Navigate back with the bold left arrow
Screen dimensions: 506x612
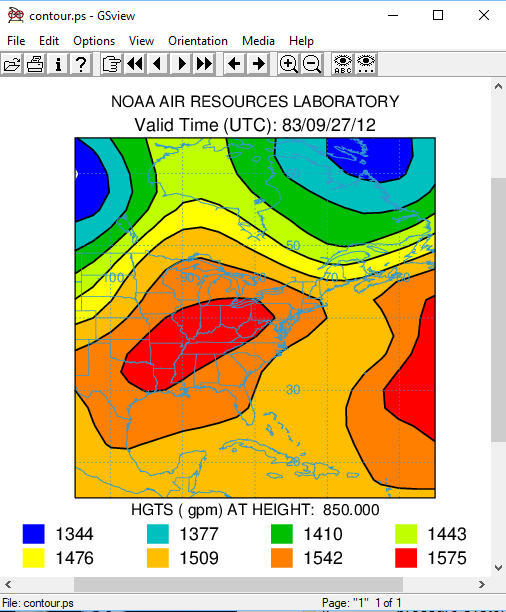click(234, 64)
